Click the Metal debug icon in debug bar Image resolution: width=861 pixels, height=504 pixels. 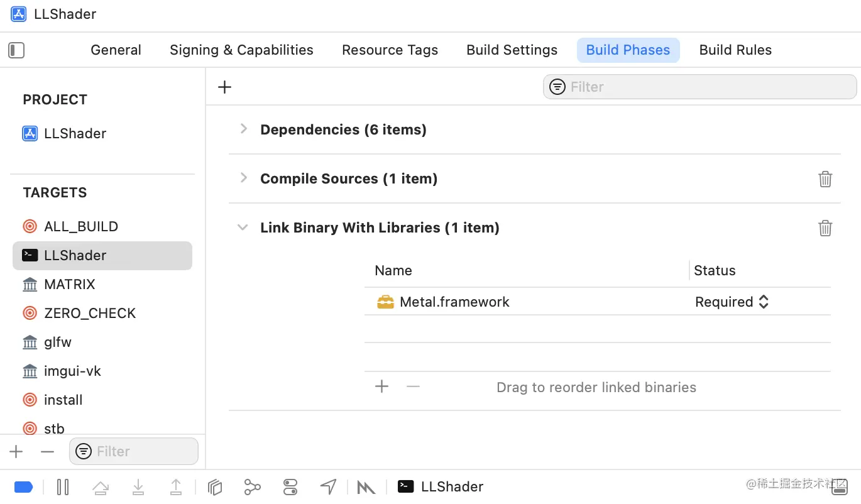pyautogui.click(x=366, y=486)
